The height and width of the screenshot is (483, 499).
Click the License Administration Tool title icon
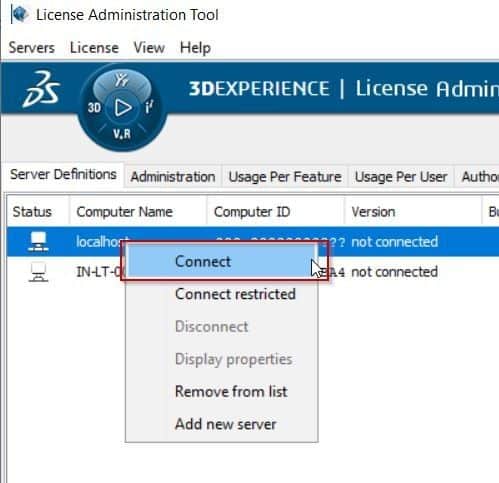coord(19,15)
